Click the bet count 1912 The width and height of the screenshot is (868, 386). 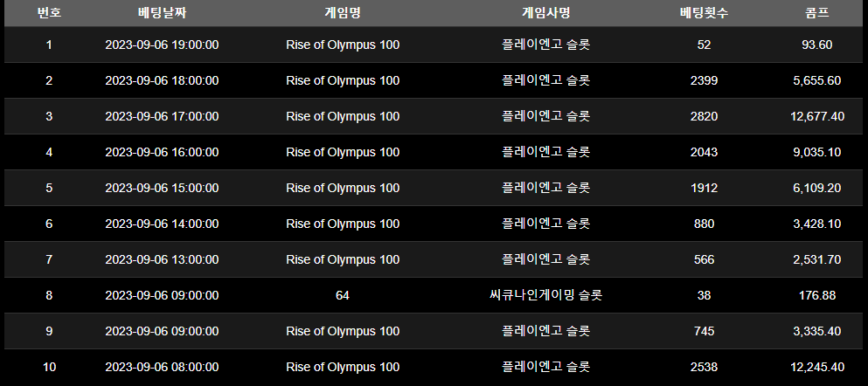click(705, 188)
